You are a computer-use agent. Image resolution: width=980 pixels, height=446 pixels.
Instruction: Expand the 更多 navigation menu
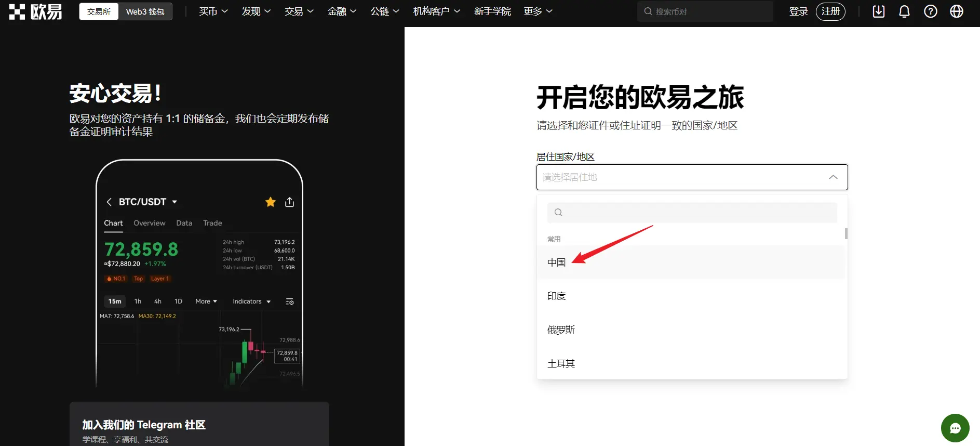tap(538, 11)
